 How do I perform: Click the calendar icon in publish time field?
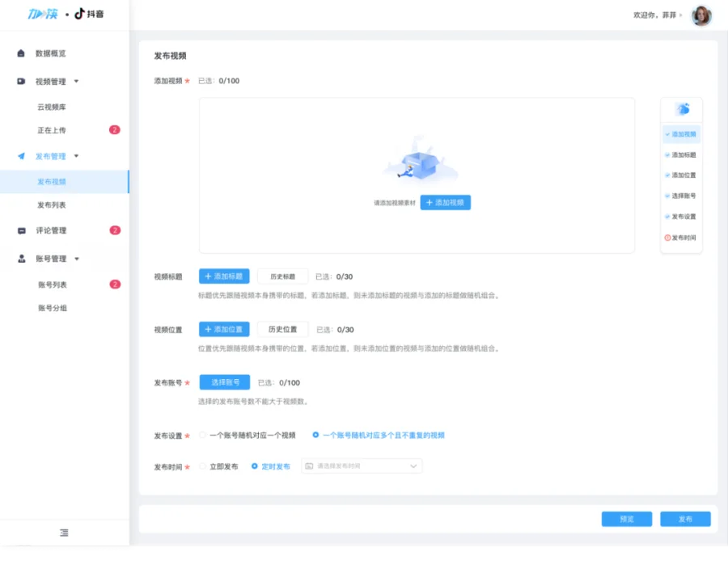click(309, 466)
